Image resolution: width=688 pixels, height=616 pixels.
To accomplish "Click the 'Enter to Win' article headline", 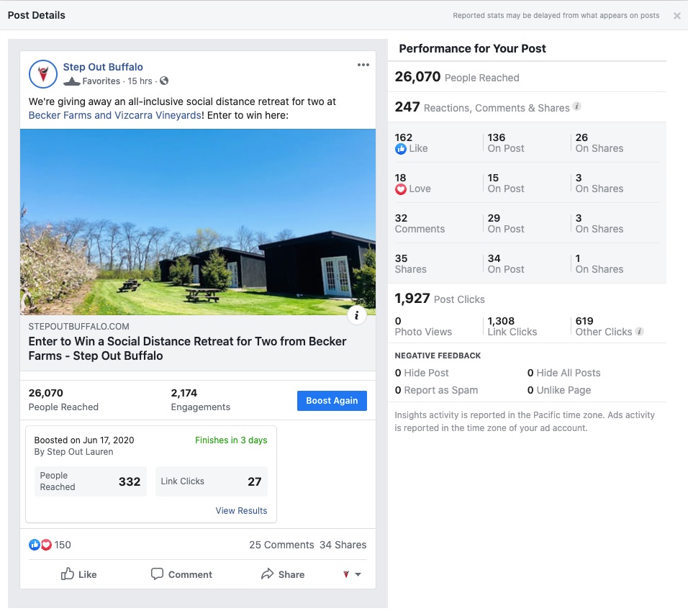I will (187, 348).
